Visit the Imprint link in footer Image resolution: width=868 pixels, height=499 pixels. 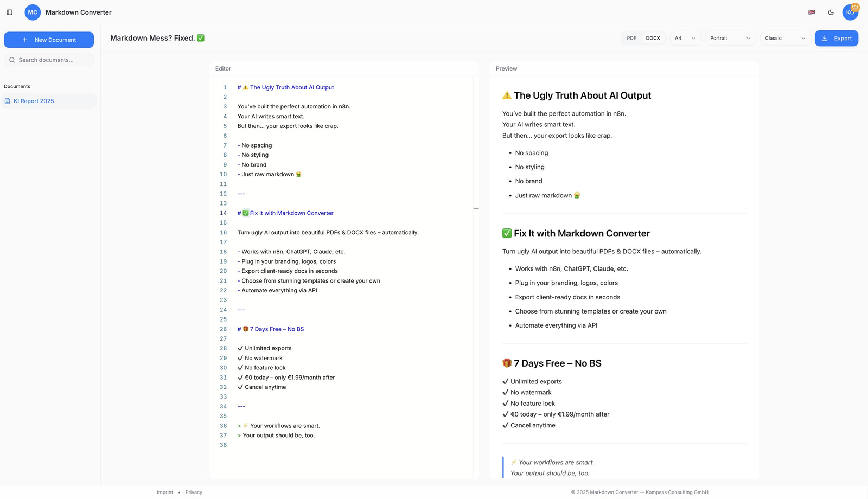(165, 492)
